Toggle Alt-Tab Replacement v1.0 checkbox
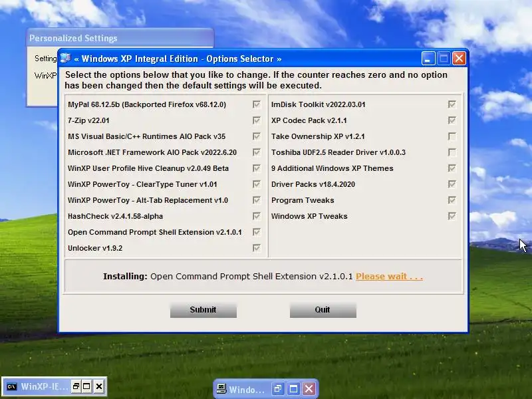This screenshot has width=532, height=399. click(257, 200)
